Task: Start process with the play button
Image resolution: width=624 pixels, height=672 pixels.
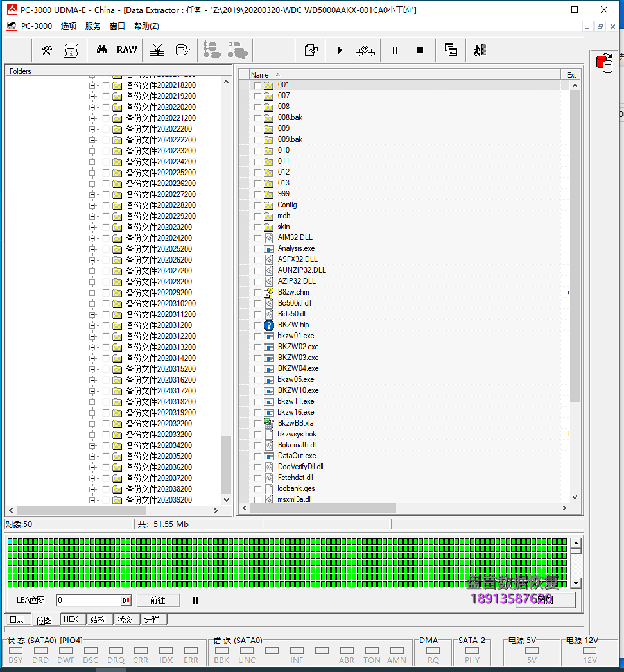Action: (x=340, y=50)
